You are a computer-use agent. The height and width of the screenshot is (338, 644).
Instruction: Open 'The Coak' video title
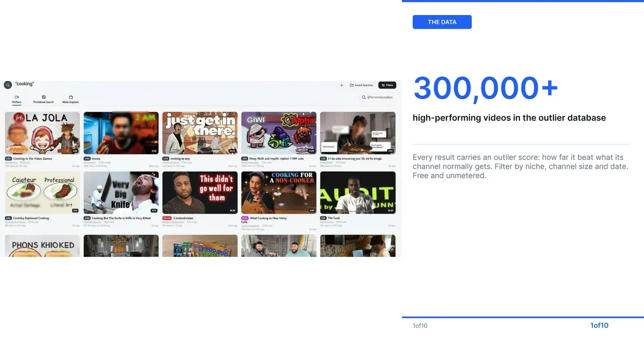[334, 218]
